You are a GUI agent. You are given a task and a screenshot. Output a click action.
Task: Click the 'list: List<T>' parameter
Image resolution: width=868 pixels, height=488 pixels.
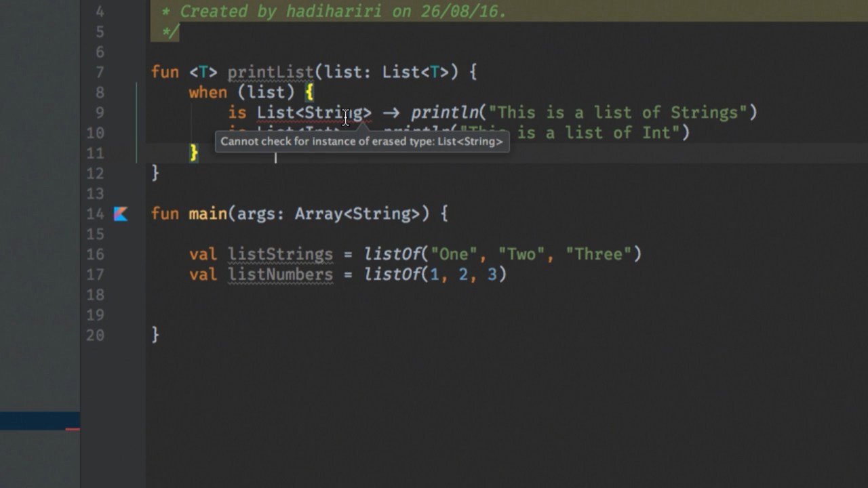[x=387, y=72]
